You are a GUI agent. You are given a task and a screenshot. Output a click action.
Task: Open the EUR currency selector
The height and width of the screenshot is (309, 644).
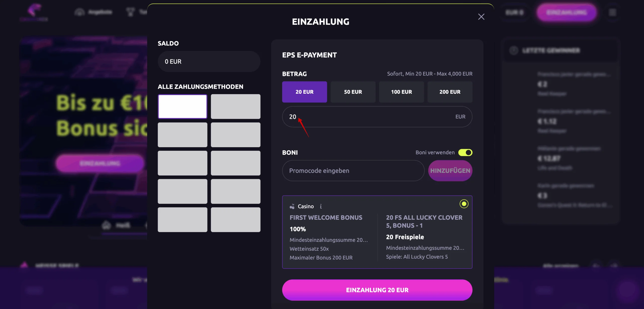514,12
